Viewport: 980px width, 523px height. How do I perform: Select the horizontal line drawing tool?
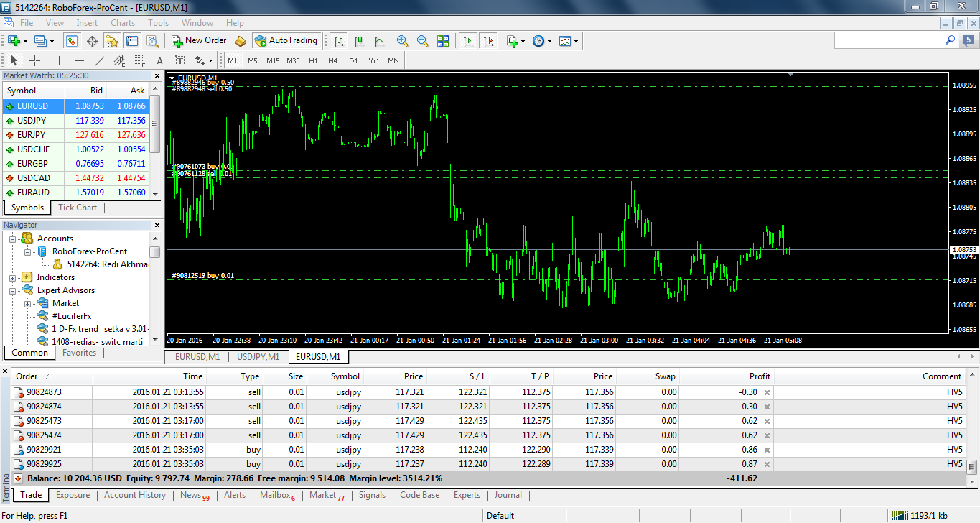79,61
